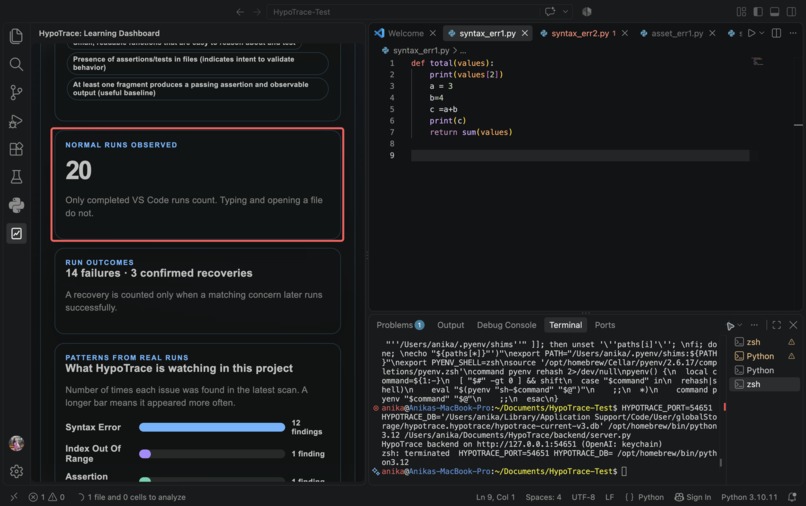Open the Debug Console panel tab
The height and width of the screenshot is (506, 806).
click(x=506, y=325)
